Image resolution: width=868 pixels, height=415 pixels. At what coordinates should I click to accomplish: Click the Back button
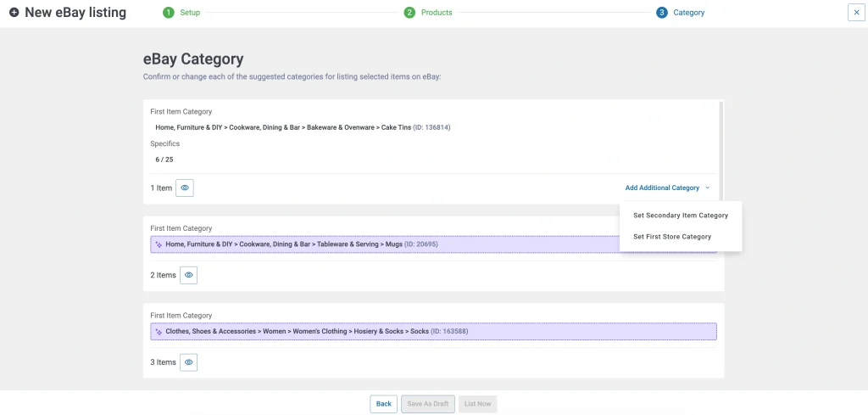[x=384, y=404]
